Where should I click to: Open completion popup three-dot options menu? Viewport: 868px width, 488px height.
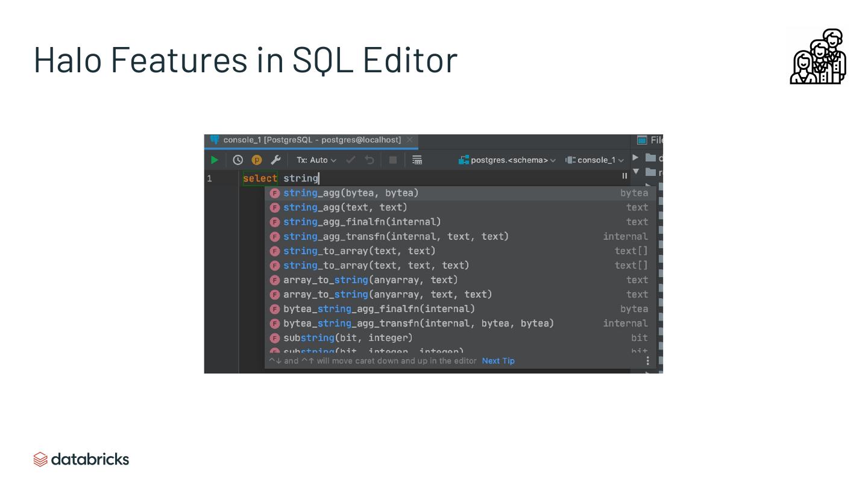pyautogui.click(x=648, y=360)
